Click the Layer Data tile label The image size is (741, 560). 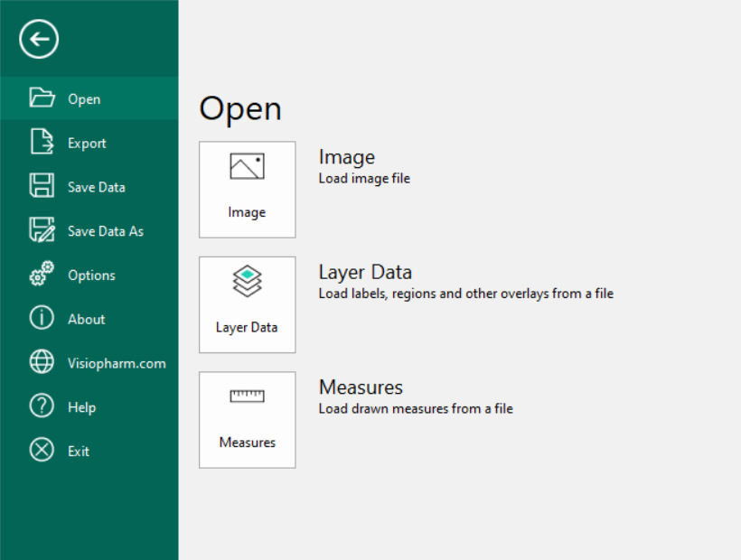click(247, 327)
